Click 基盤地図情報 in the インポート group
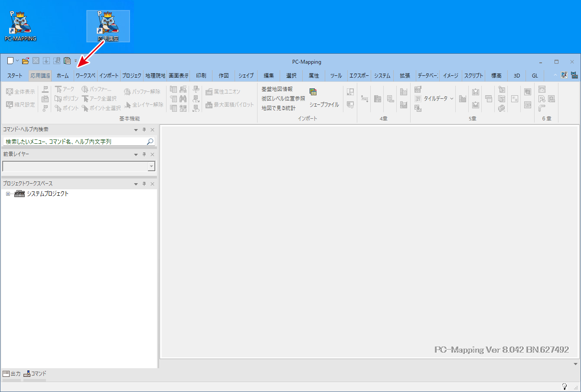Viewport: 581px width, 392px height. pos(277,89)
